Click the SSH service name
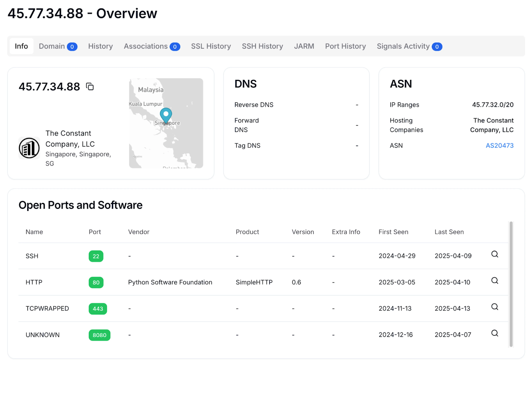The height and width of the screenshot is (420, 531). pos(32,256)
